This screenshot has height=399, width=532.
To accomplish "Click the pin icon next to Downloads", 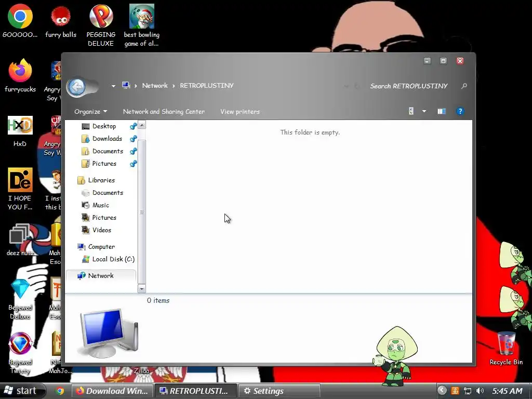I will pos(134,139).
